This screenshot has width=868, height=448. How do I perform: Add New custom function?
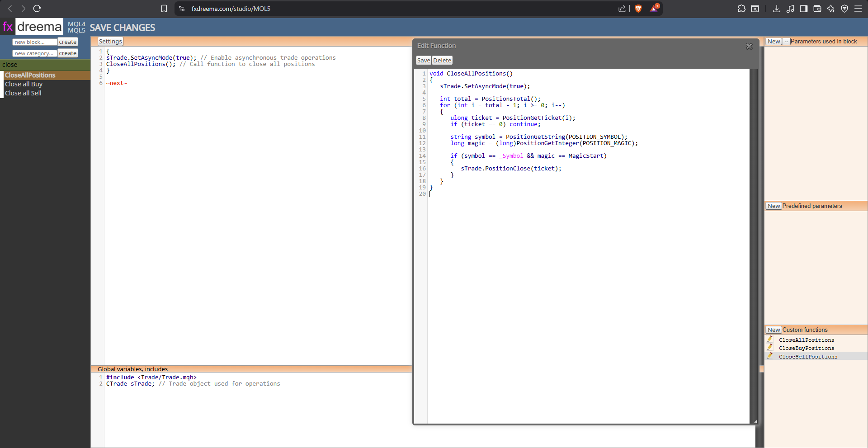coord(774,330)
